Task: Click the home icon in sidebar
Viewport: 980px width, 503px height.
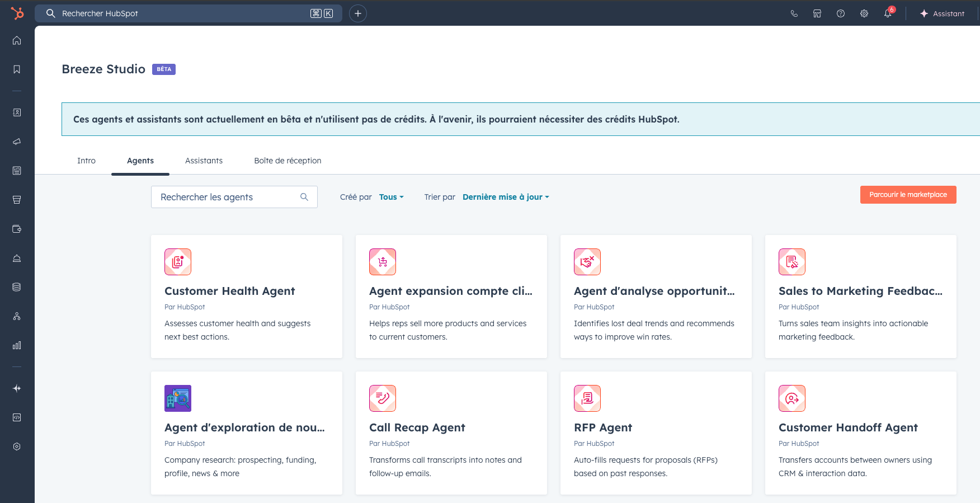Action: tap(17, 40)
